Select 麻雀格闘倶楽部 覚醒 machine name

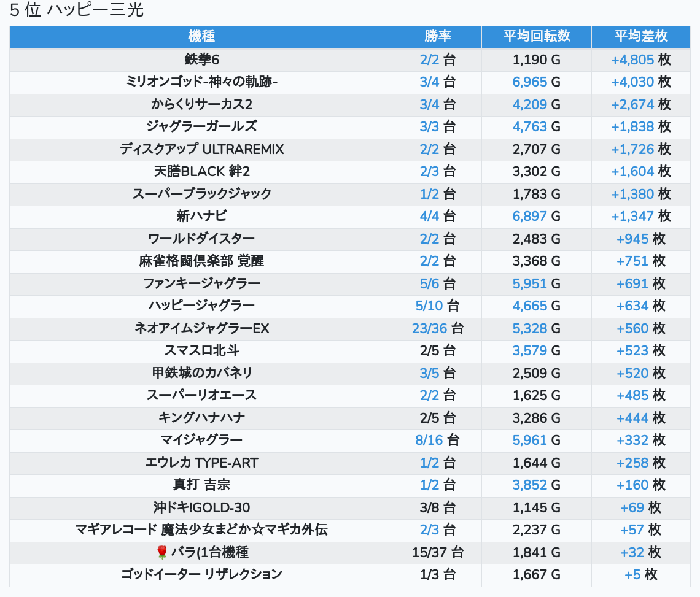[x=201, y=261]
